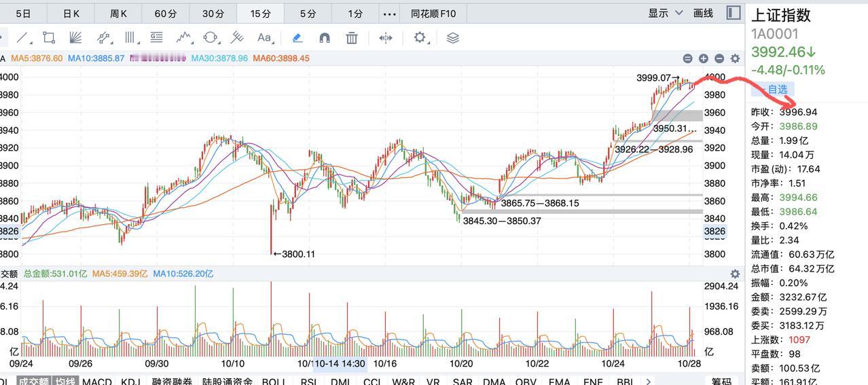Click the MA5:3876.60 legend label
868x385 pixels.
pyautogui.click(x=37, y=58)
